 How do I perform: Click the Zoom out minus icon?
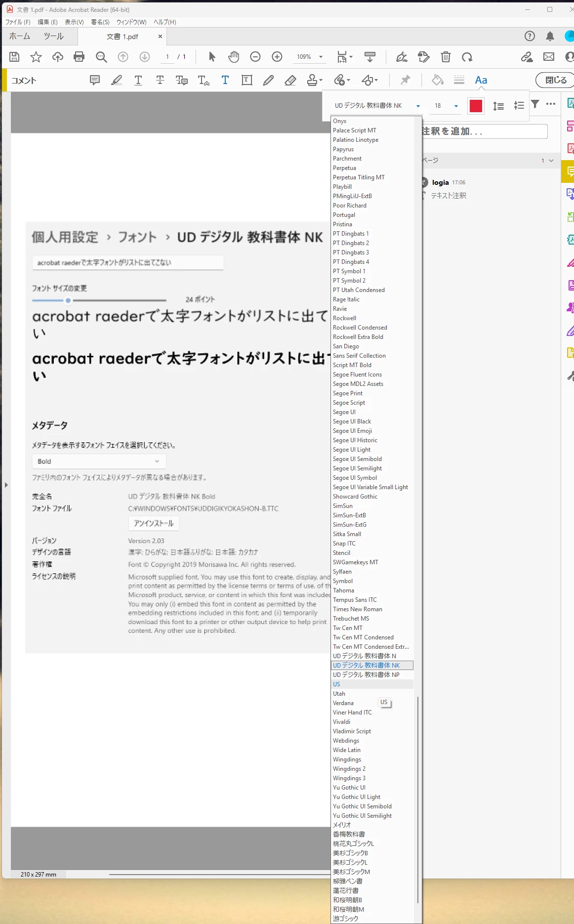coord(255,57)
